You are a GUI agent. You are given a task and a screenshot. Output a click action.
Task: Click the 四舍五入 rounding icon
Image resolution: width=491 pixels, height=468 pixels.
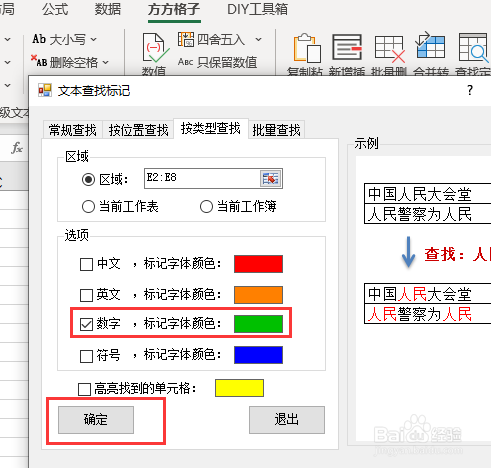click(186, 40)
